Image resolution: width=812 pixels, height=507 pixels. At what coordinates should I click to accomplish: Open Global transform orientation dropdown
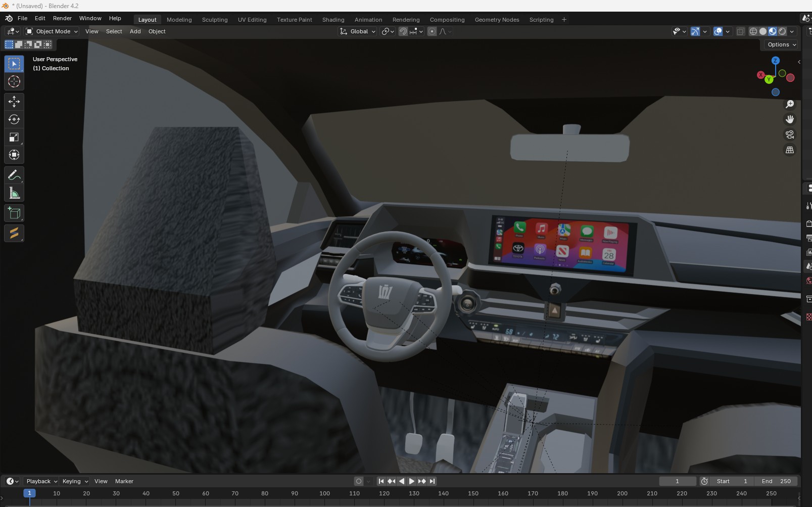pos(358,31)
